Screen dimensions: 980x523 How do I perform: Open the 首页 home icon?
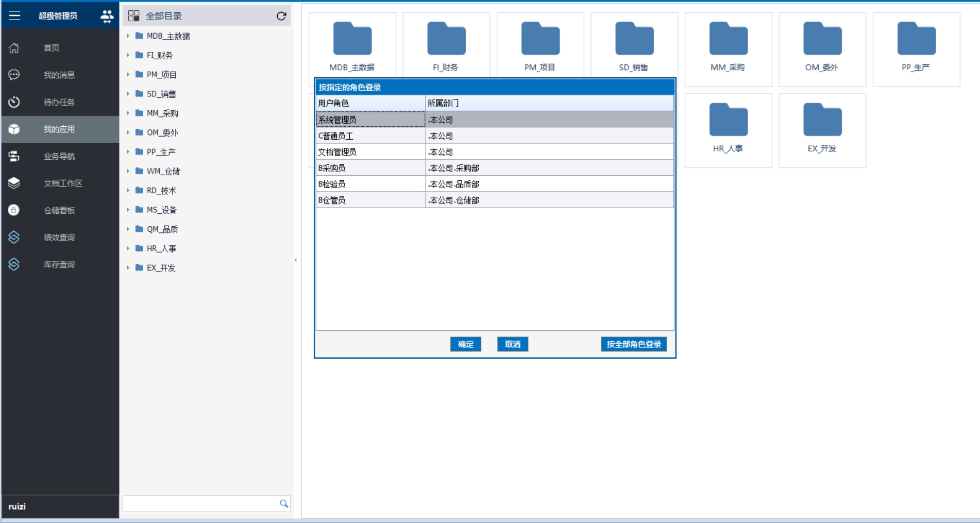pos(14,48)
